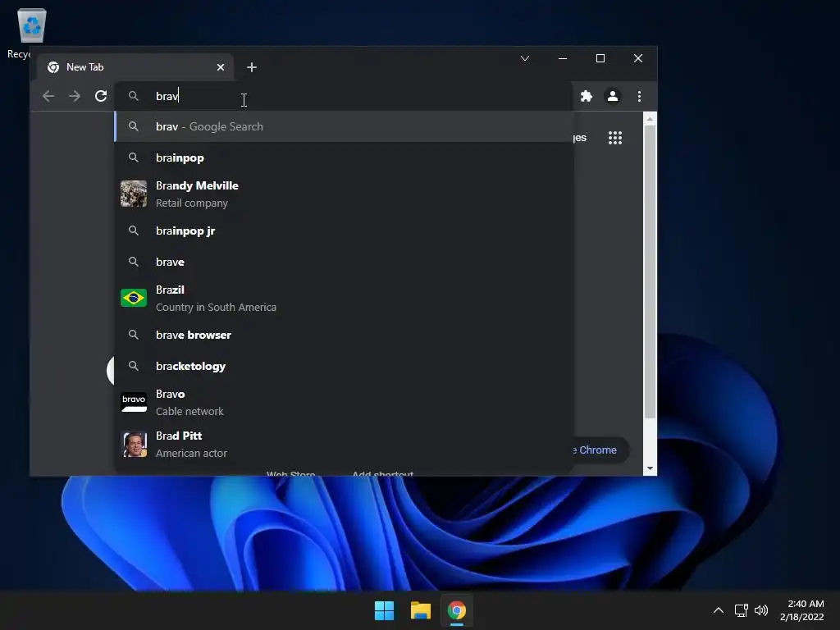
Task: Open File Explorer from the taskbar
Action: click(421, 610)
